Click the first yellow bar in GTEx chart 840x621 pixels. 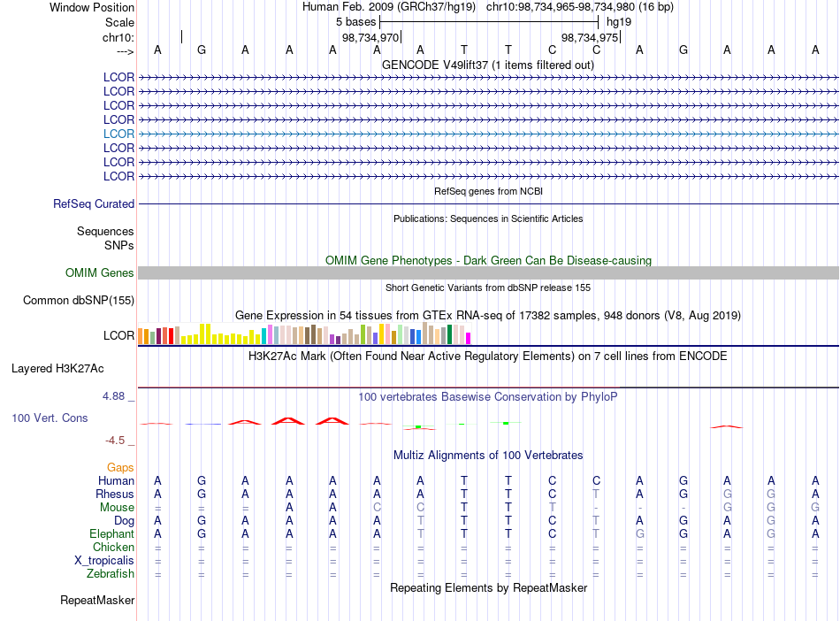point(184,340)
